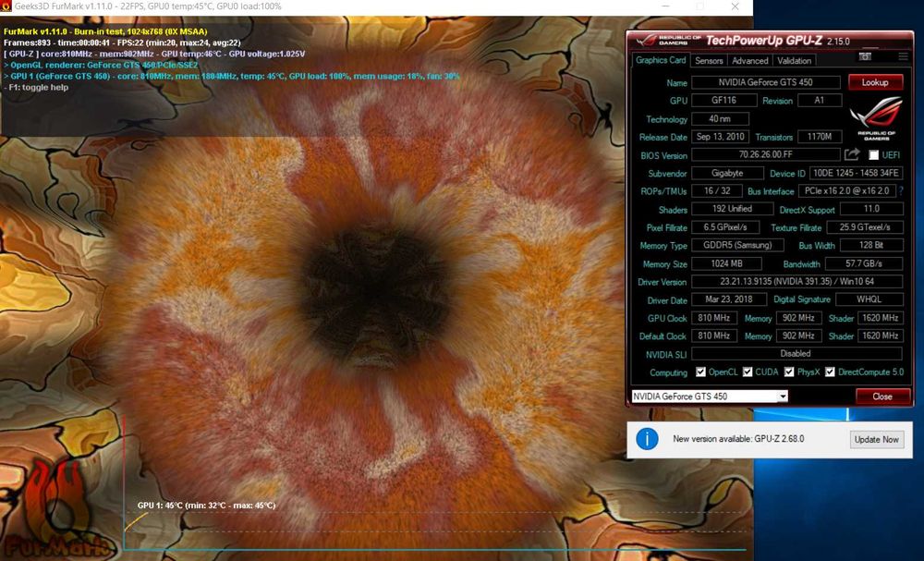Click the Release Date field Sep 13, 2010
The image size is (924, 561).
click(x=720, y=137)
